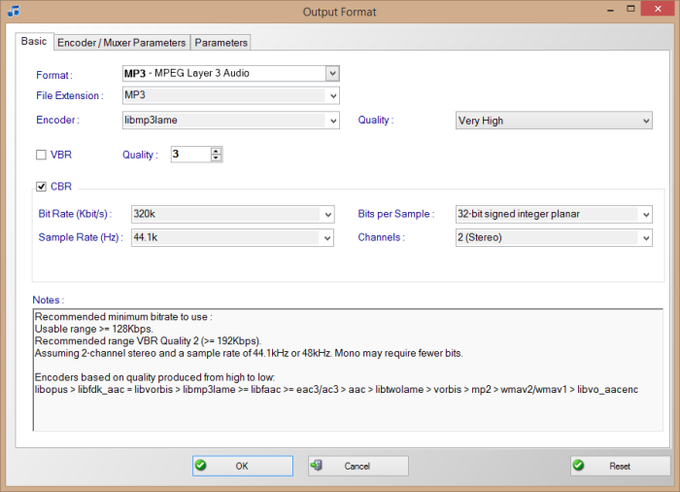This screenshot has height=492, width=680.
Task: Click the green check icon on OK button
Action: pyautogui.click(x=200, y=466)
